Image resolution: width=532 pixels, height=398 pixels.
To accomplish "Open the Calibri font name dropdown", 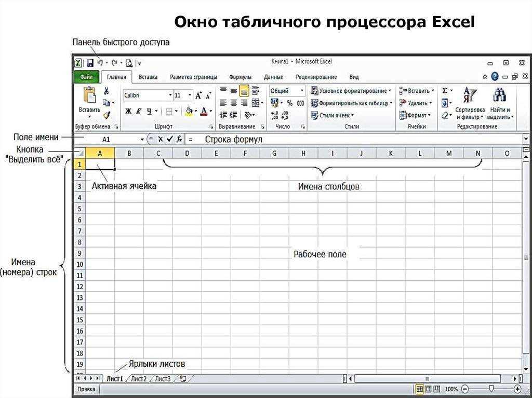I will 170,95.
